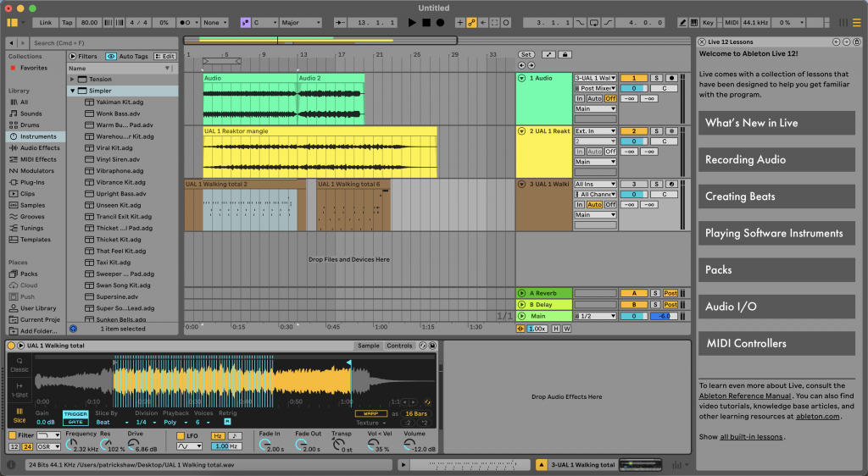The image size is (868, 476).
Task: Open the MIDI Controllers lesson
Action: pyautogui.click(x=776, y=343)
